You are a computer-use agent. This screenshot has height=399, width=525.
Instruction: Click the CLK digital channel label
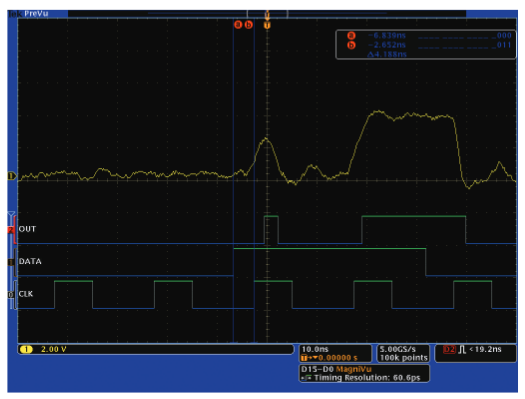click(26, 294)
